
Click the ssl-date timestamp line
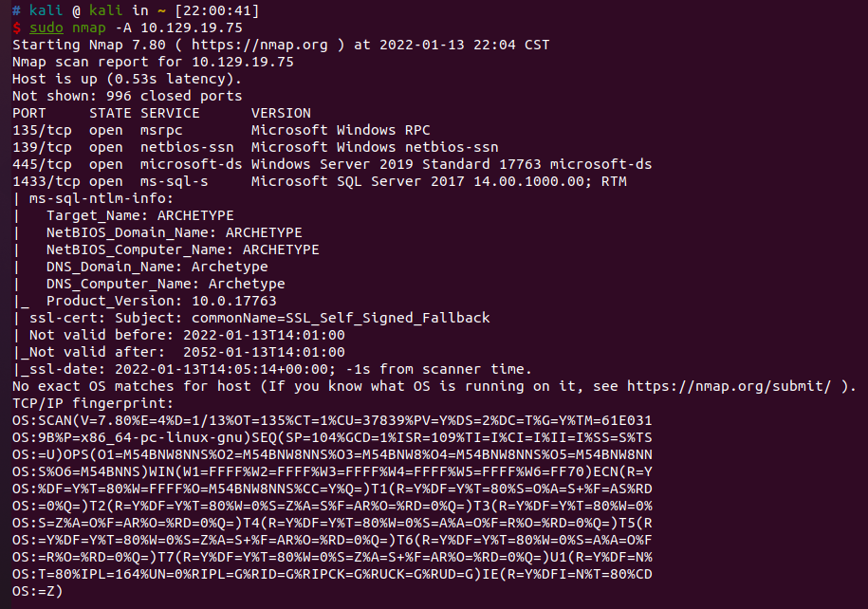tap(272, 369)
